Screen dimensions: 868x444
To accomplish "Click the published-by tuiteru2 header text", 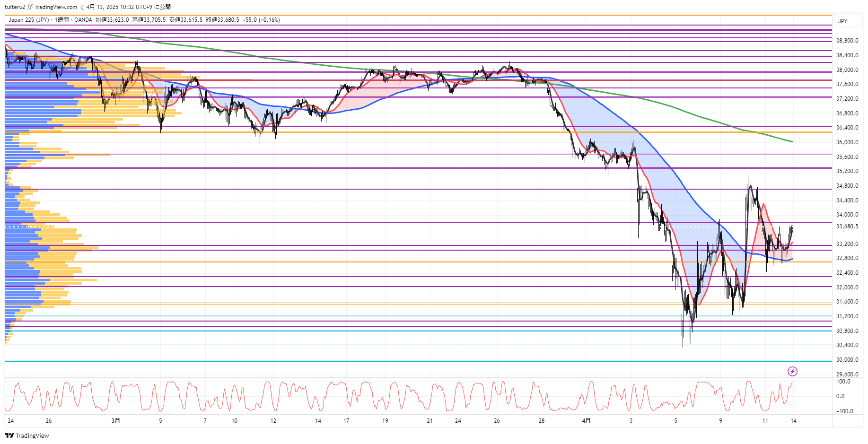I will tap(88, 7).
